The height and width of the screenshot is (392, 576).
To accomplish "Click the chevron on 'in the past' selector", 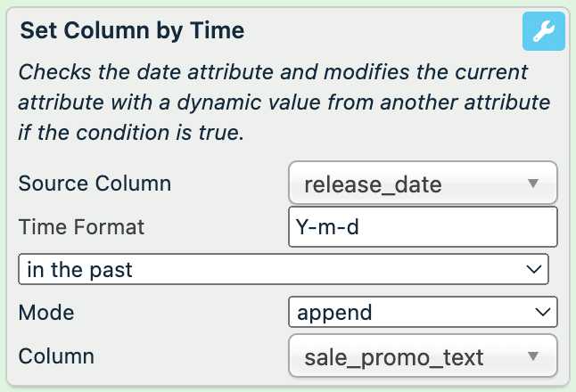I will click(534, 269).
